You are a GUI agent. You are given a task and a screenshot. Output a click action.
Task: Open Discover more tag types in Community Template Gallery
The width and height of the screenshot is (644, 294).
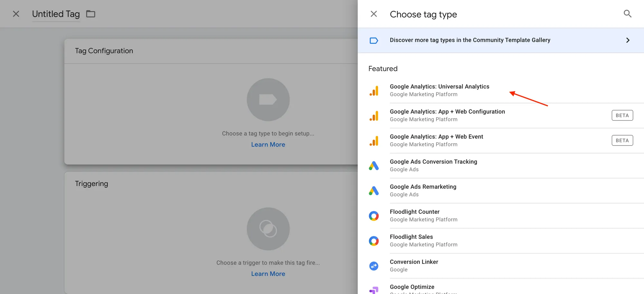501,40
